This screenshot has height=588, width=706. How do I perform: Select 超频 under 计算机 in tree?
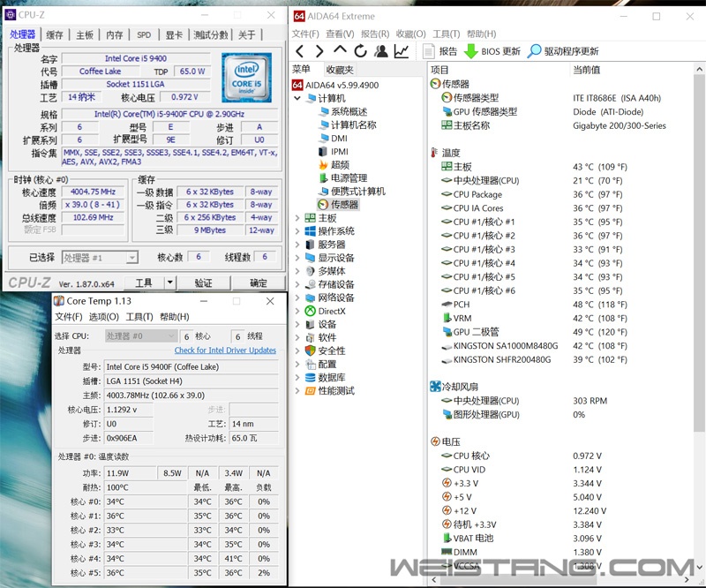coord(339,164)
